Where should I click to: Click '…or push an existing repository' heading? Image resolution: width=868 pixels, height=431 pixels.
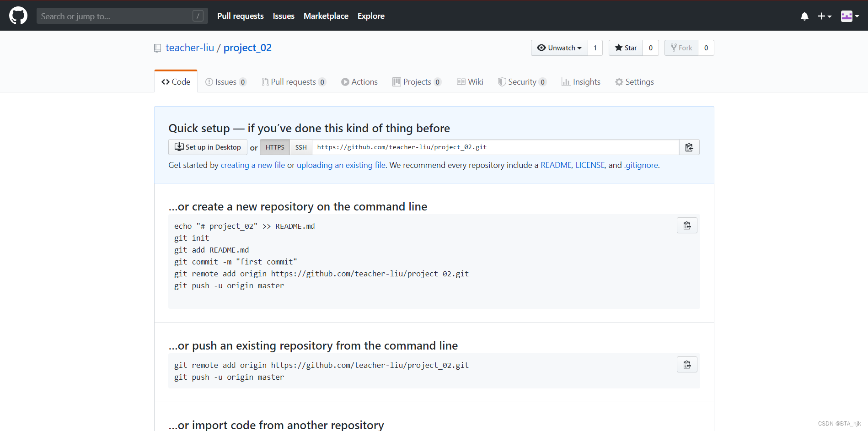pos(313,346)
